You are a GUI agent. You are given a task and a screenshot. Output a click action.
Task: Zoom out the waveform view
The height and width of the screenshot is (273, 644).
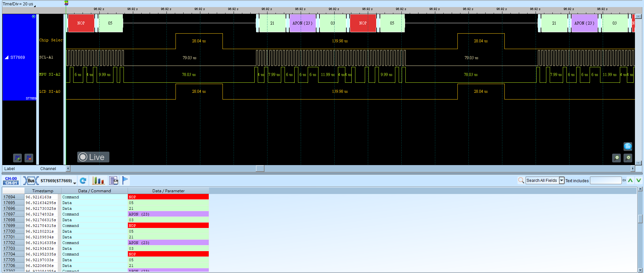(x=616, y=158)
